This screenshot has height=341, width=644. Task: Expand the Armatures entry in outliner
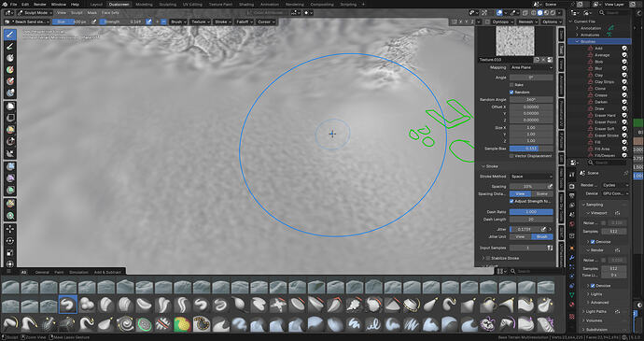[577, 35]
